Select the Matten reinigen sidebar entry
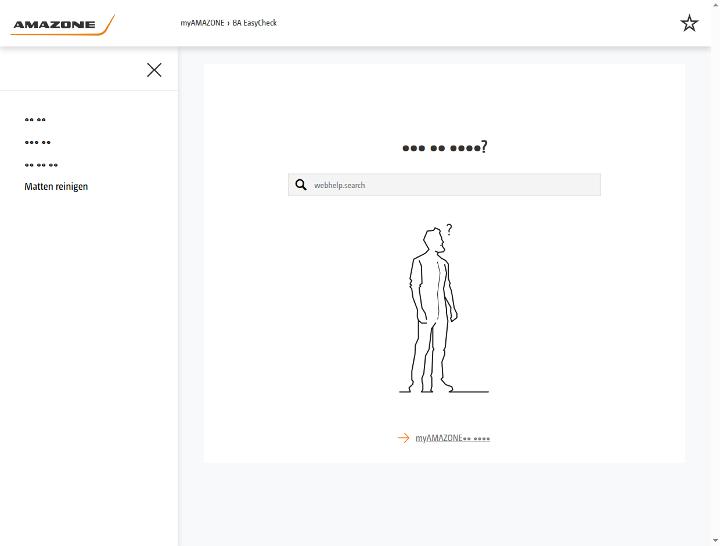Screen dimensions: 720x546 (x=56, y=186)
